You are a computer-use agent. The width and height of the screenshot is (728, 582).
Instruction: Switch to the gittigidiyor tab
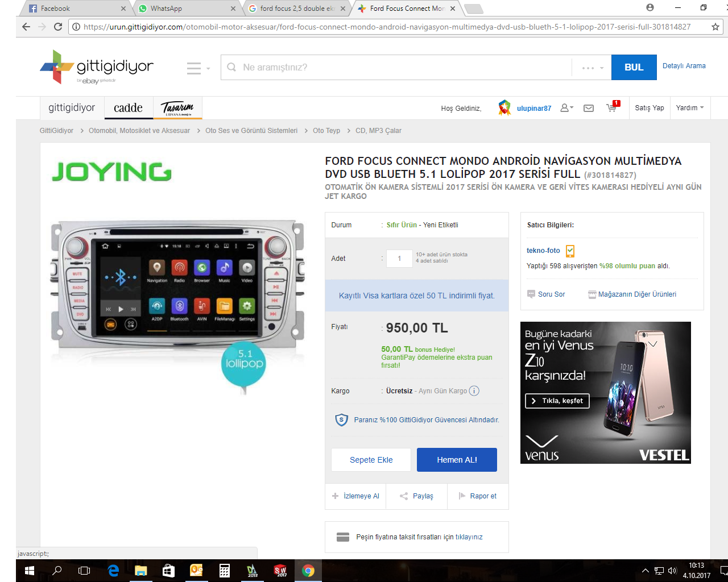point(72,107)
